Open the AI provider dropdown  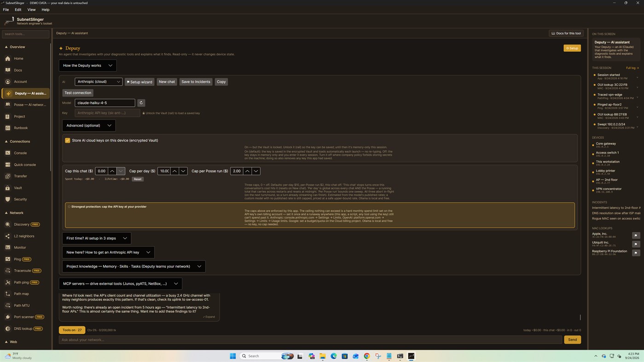point(99,82)
